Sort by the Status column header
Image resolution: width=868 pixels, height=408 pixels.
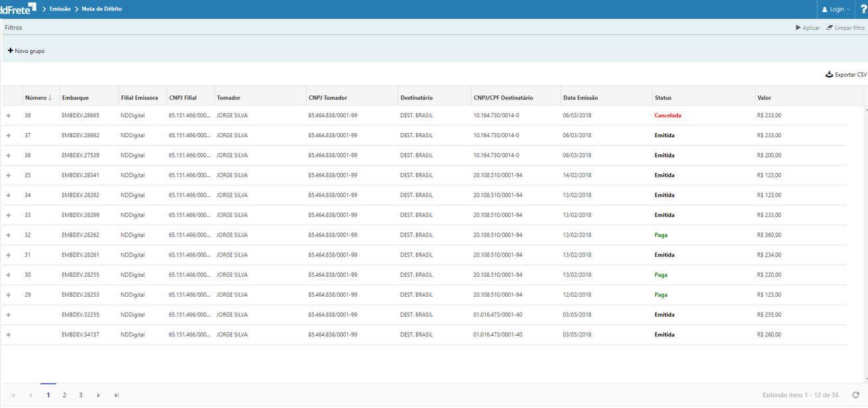click(x=663, y=98)
